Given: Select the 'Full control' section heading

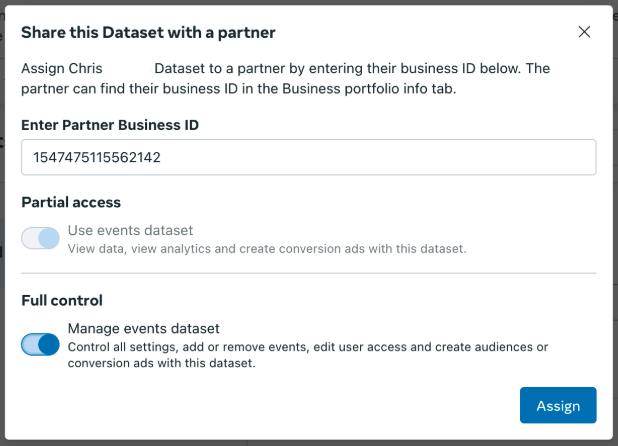Looking at the screenshot, I should (62, 300).
